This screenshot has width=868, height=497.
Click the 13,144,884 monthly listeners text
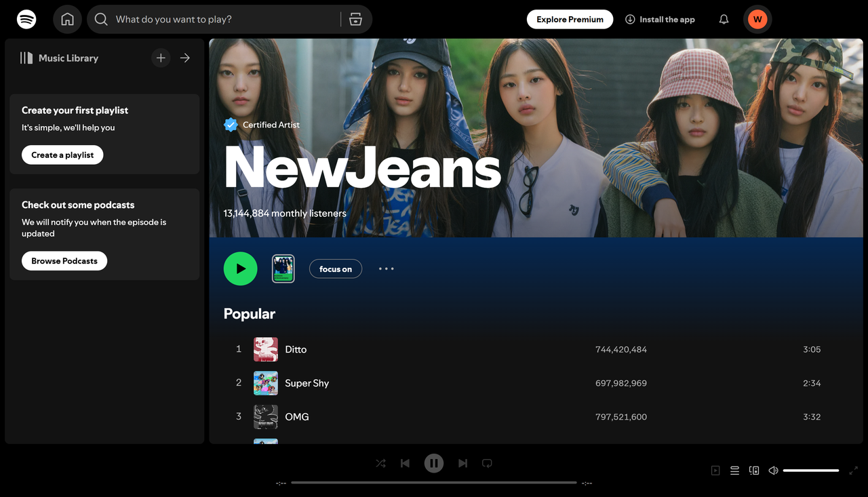tap(285, 213)
